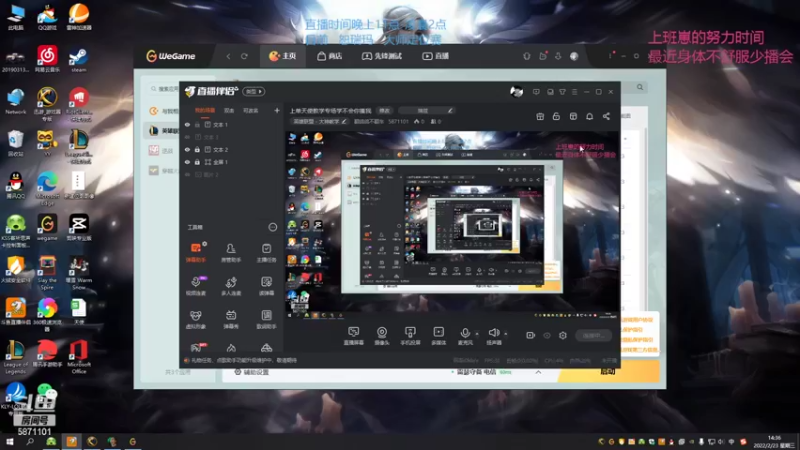This screenshot has height=450, width=800.
Task: Open the 弹幕秀 tool
Action: [231, 319]
